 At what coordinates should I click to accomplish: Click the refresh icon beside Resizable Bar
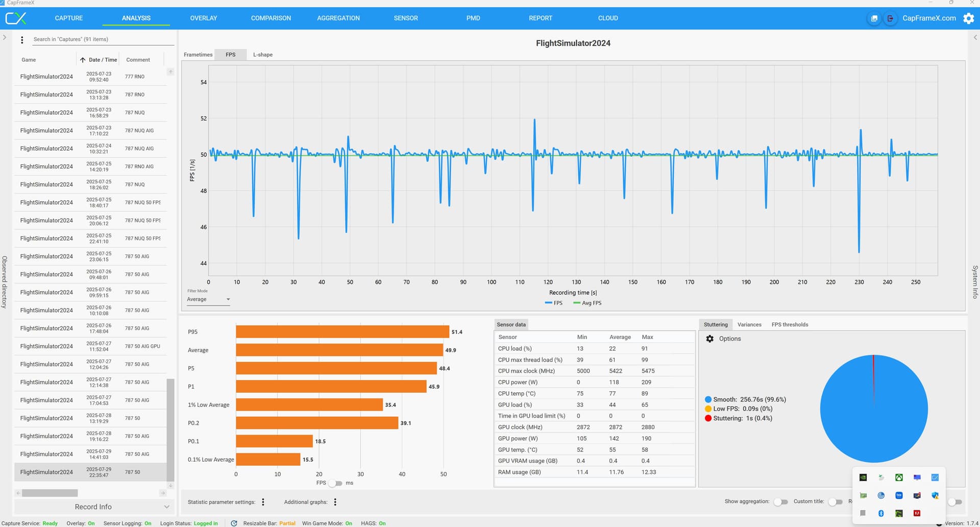pos(234,523)
